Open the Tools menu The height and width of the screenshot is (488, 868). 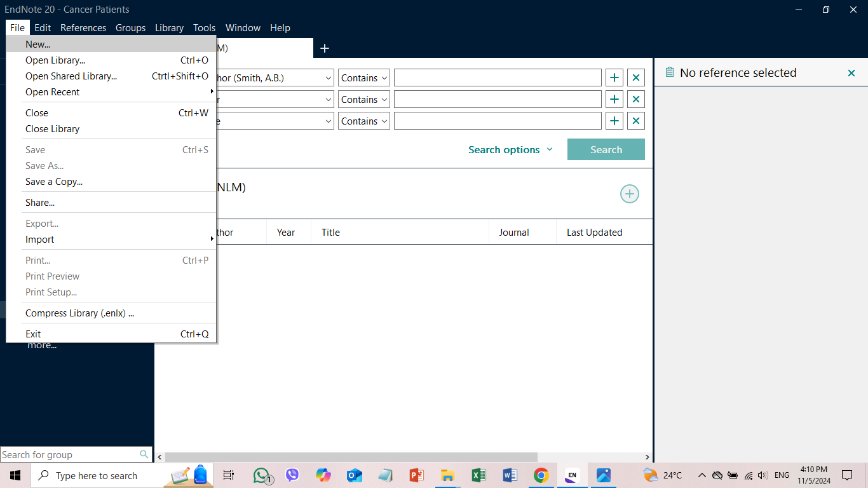pyautogui.click(x=205, y=28)
